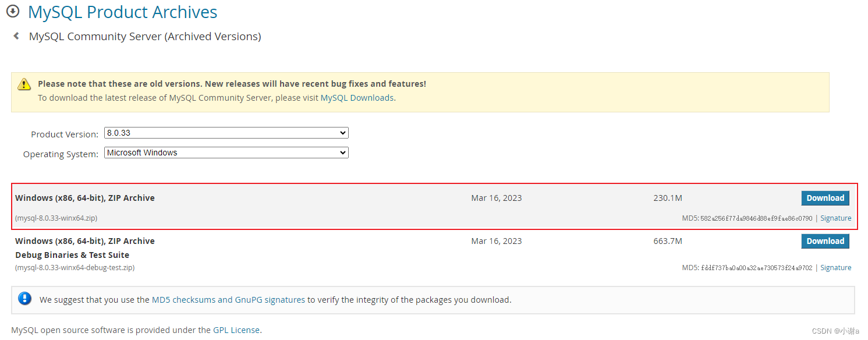The image size is (868, 340).
Task: Download the Debug Binaries & Test Suite package
Action: pyautogui.click(x=825, y=241)
